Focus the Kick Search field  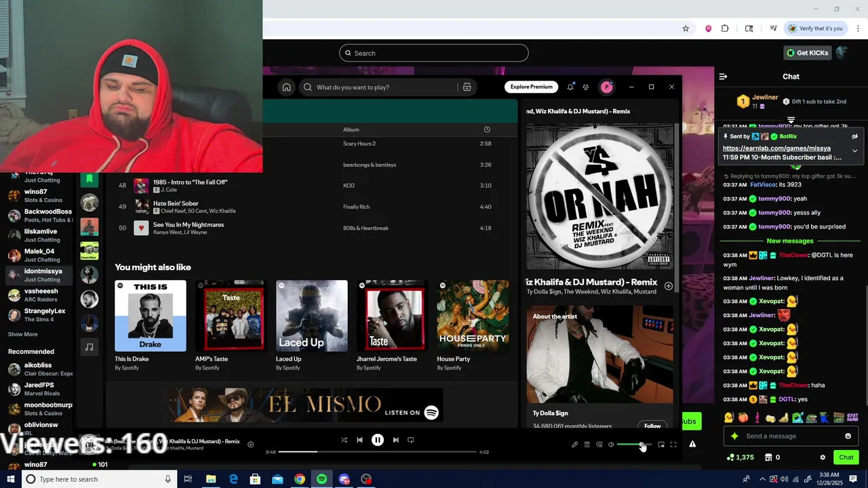click(x=434, y=53)
